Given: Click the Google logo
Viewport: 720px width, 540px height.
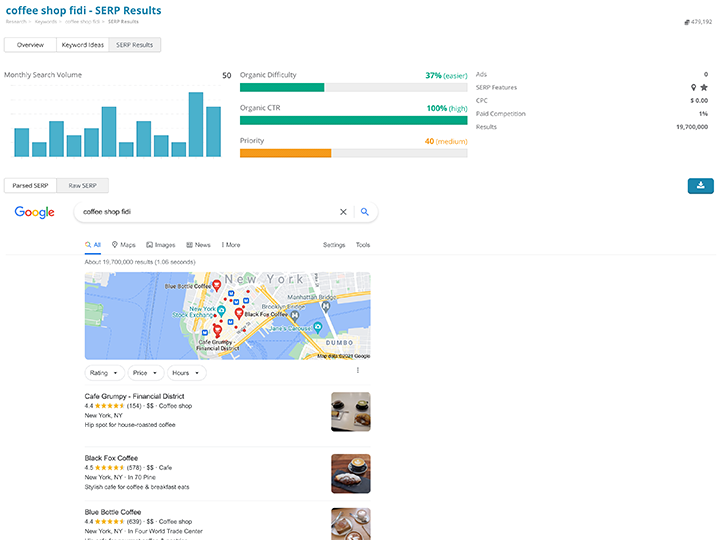Looking at the screenshot, I should 34,212.
